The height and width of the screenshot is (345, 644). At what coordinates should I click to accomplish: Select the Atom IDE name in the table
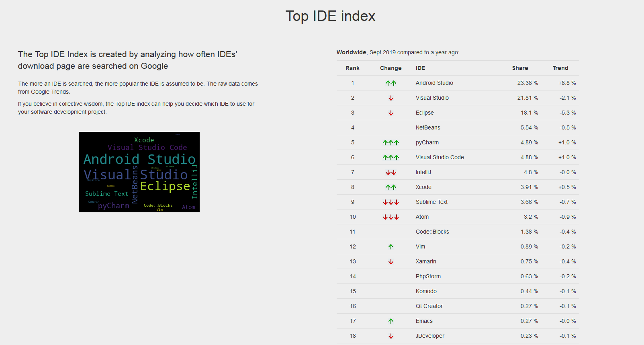(422, 217)
